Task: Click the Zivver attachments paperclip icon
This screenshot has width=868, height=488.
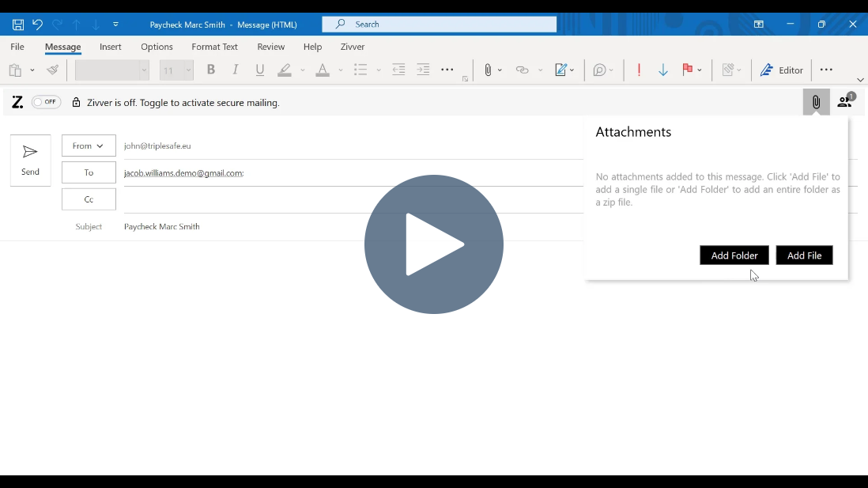Action: click(816, 102)
